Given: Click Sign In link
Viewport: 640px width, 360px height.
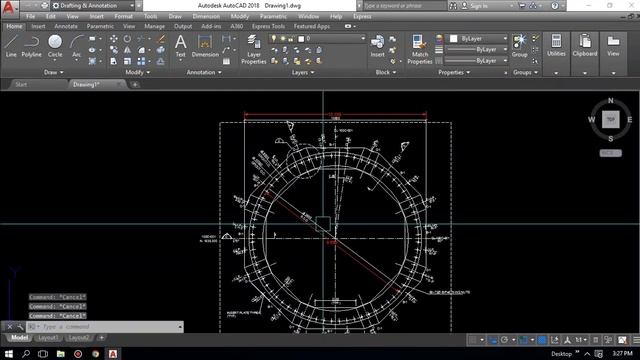Looking at the screenshot, I should click(x=478, y=6).
